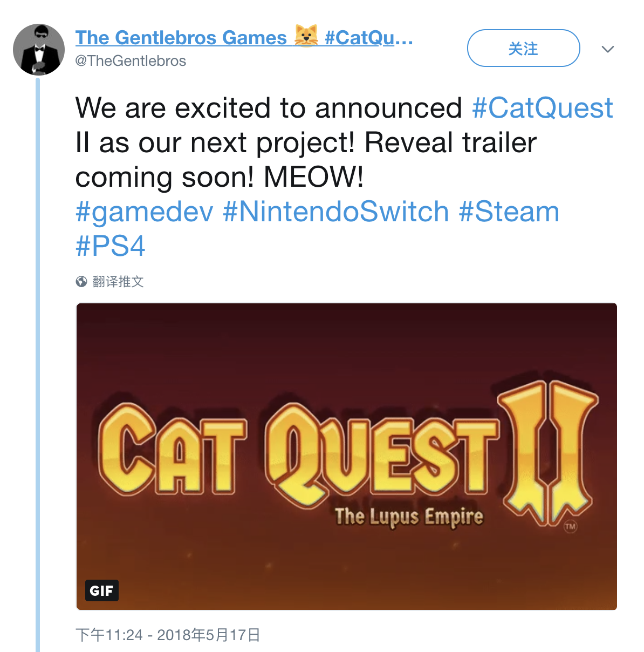This screenshot has height=652, width=644.
Task: Click the globe icon beside 翻译推文
Action: click(81, 282)
